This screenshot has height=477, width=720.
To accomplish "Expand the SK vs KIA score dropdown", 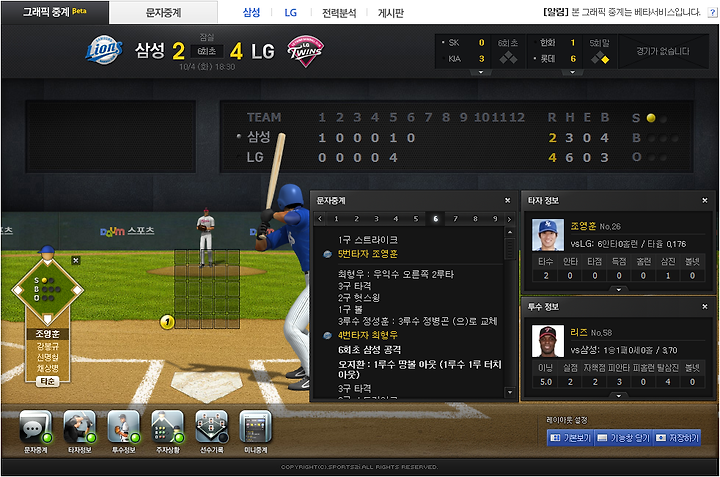I will click(x=481, y=72).
